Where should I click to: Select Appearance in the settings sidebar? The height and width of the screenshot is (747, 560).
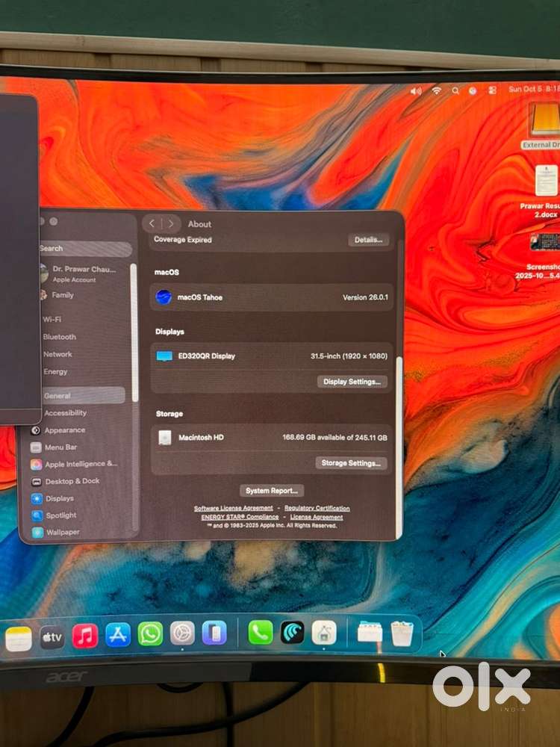(x=64, y=430)
